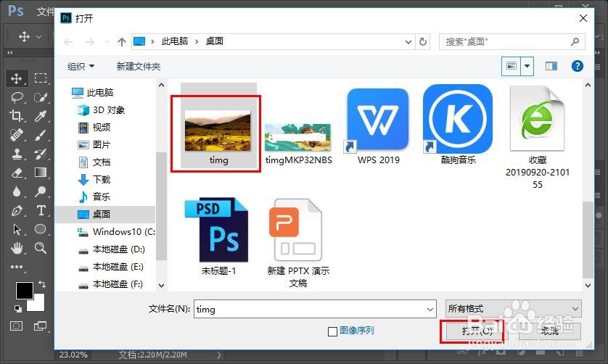608x364 pixels.
Task: Open the view options dropdown arrow
Action: pos(527,66)
